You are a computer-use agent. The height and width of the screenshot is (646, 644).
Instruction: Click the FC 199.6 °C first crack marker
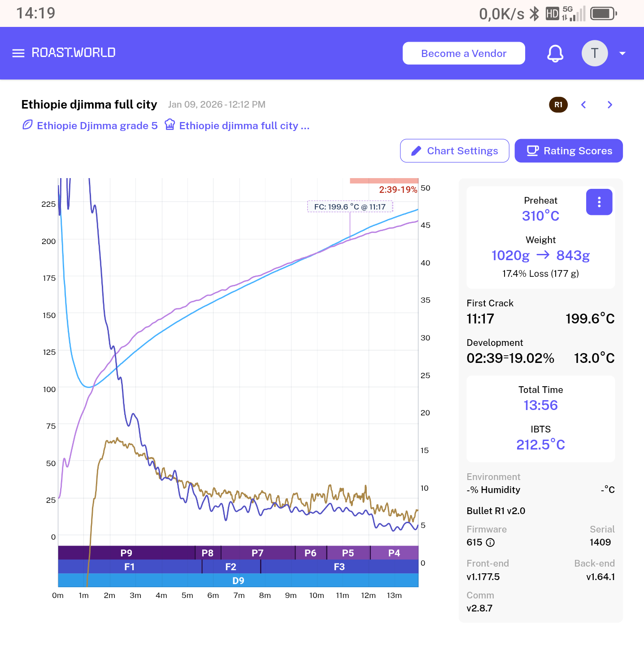[x=350, y=207]
